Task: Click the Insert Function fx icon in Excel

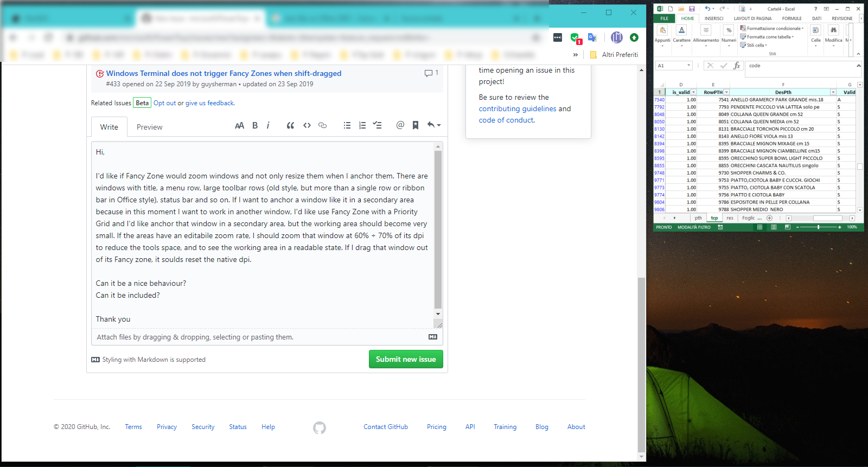Action: pyautogui.click(x=737, y=66)
